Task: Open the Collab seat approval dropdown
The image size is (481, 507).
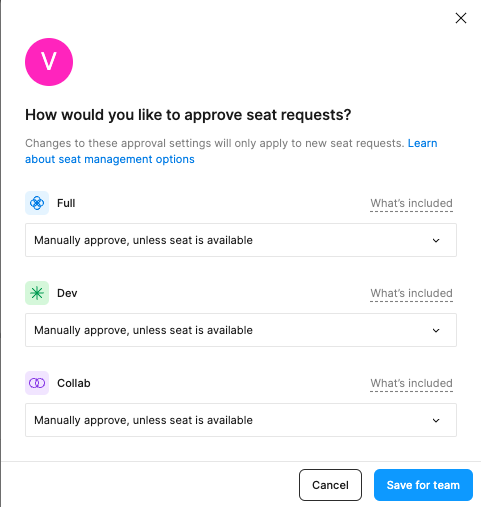Action: coord(241,420)
